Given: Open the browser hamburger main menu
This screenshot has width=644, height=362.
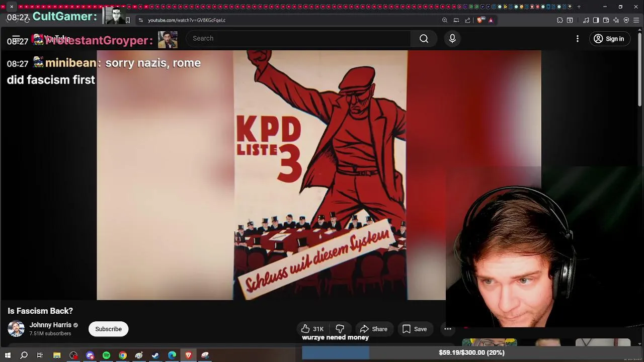Looking at the screenshot, I should 636,20.
